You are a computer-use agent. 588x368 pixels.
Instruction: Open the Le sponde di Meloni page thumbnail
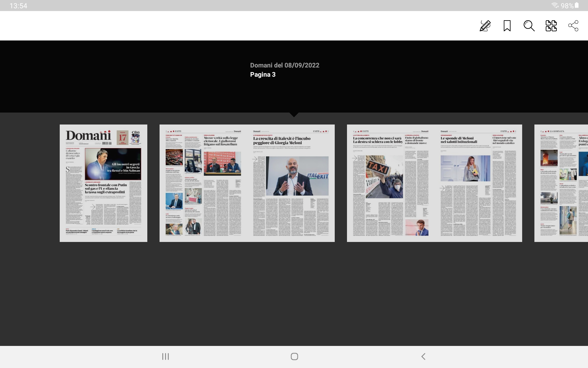(478, 183)
